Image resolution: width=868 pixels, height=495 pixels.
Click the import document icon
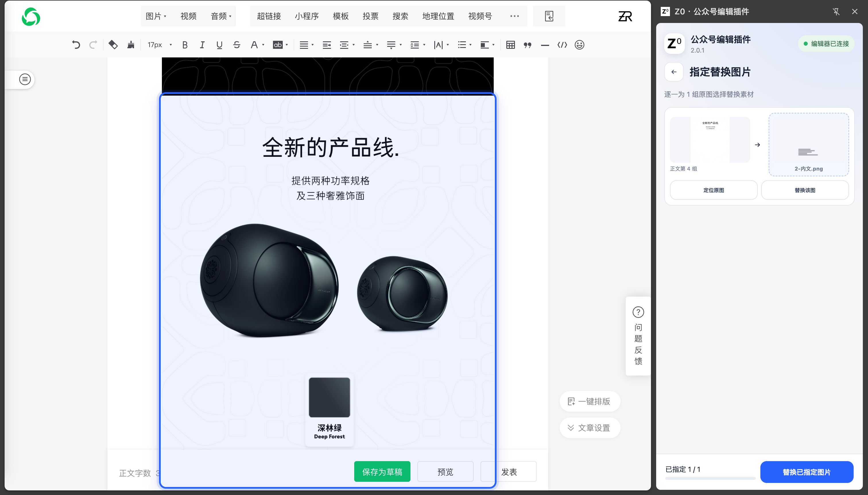coord(549,16)
